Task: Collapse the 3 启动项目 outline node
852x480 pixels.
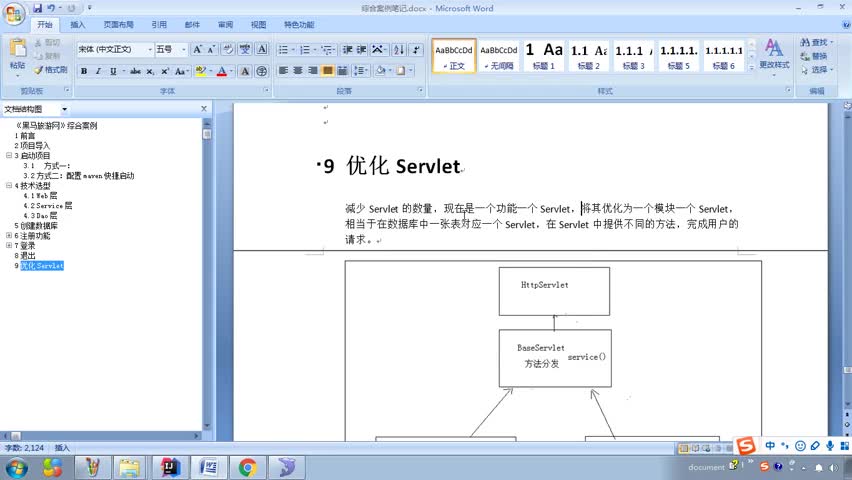Action: 9,155
